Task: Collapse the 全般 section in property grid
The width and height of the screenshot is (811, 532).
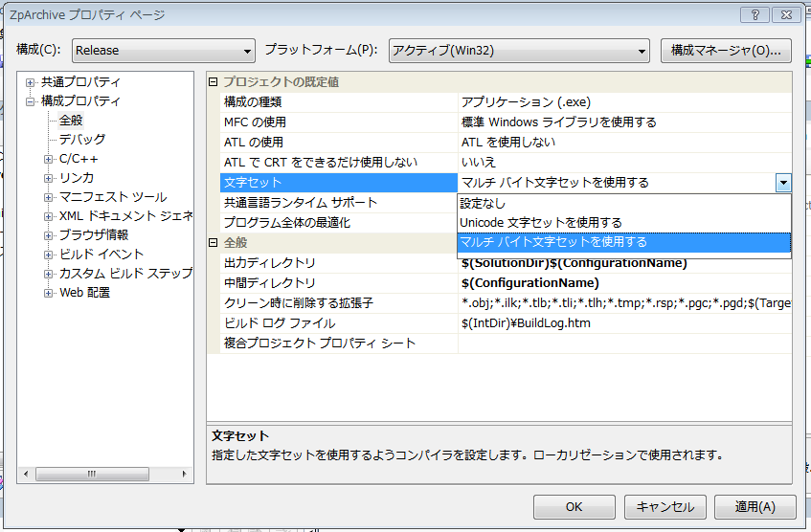Action: (214, 242)
